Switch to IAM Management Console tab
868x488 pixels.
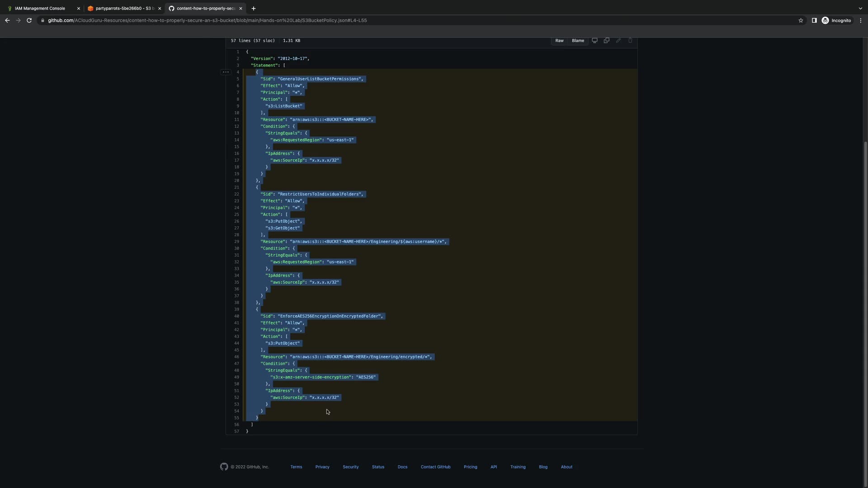click(x=40, y=8)
